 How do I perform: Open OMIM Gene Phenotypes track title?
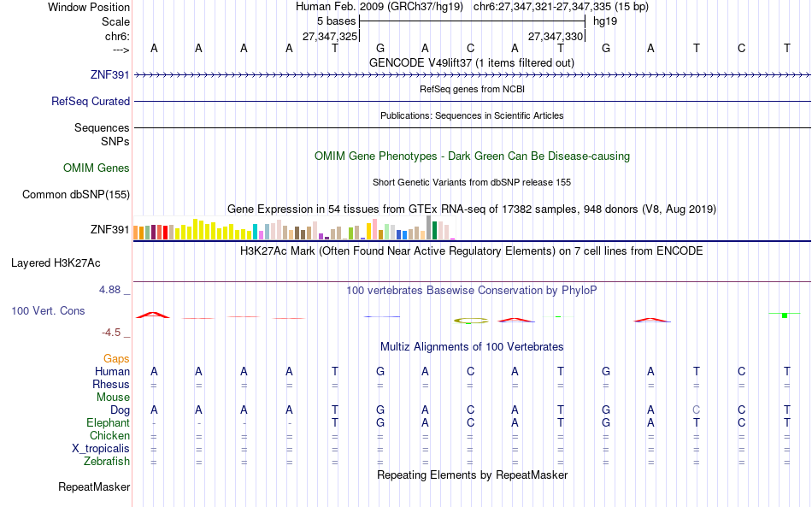point(473,156)
